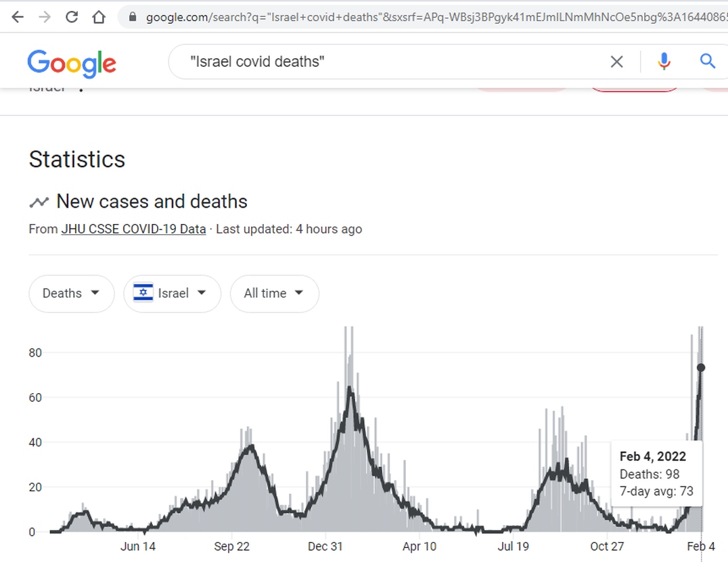Click the browser back arrow
The width and height of the screenshot is (728, 569).
(x=18, y=17)
